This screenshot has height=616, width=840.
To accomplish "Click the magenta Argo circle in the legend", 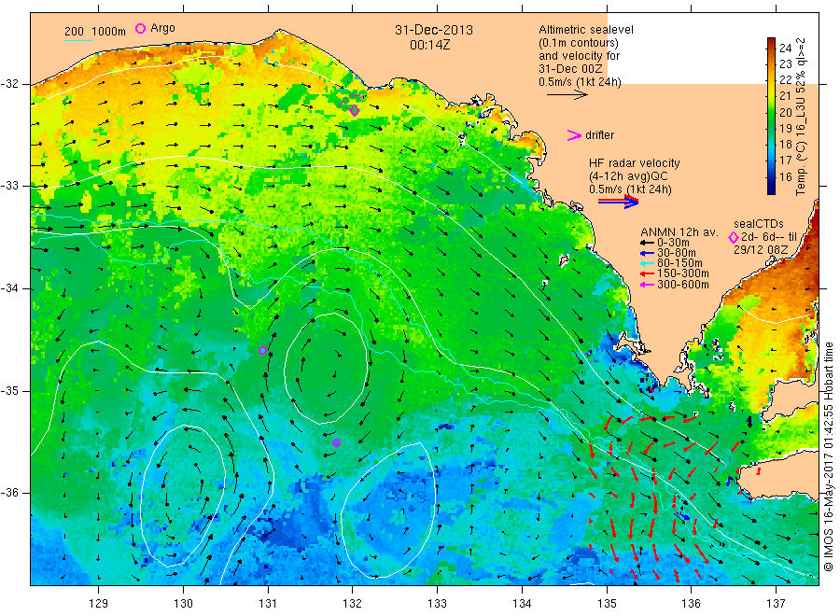I will (140, 28).
